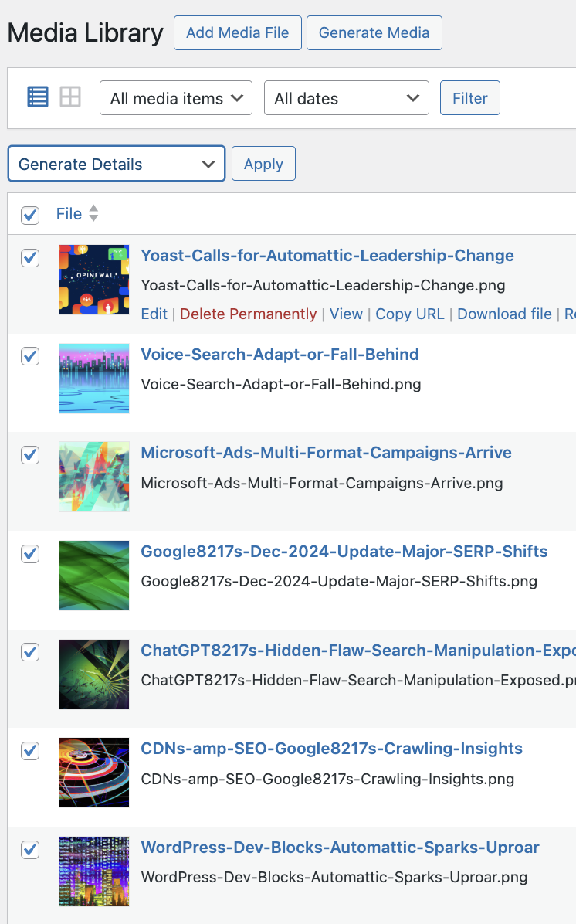This screenshot has width=576, height=924.
Task: Open WordPress-Dev-Blocks-Automattic-Sparks-Uproar title link
Action: [340, 848]
